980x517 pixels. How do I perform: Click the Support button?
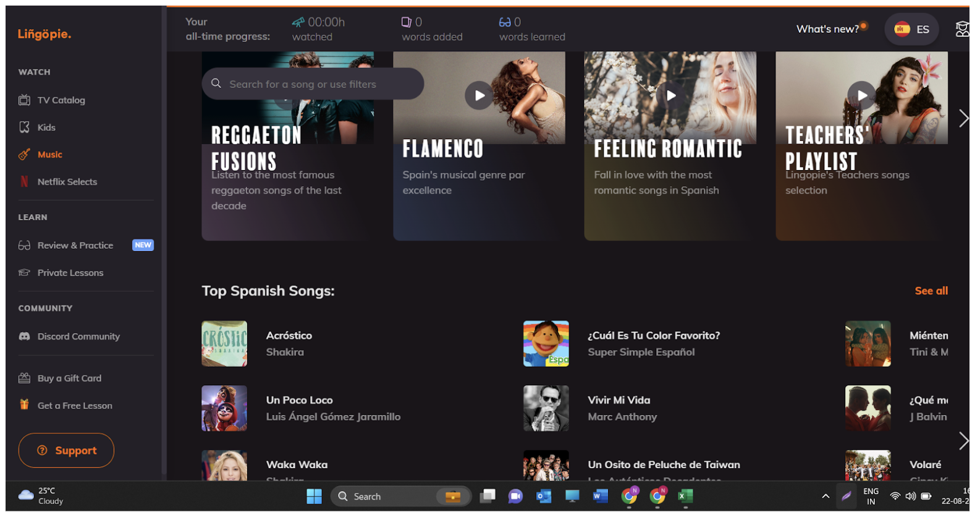pyautogui.click(x=66, y=450)
